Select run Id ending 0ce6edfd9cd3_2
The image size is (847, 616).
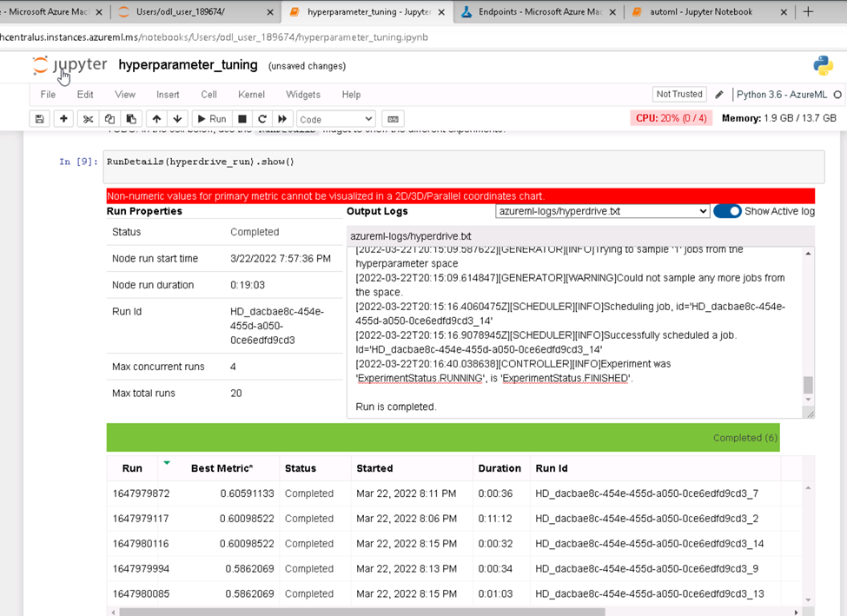646,519
